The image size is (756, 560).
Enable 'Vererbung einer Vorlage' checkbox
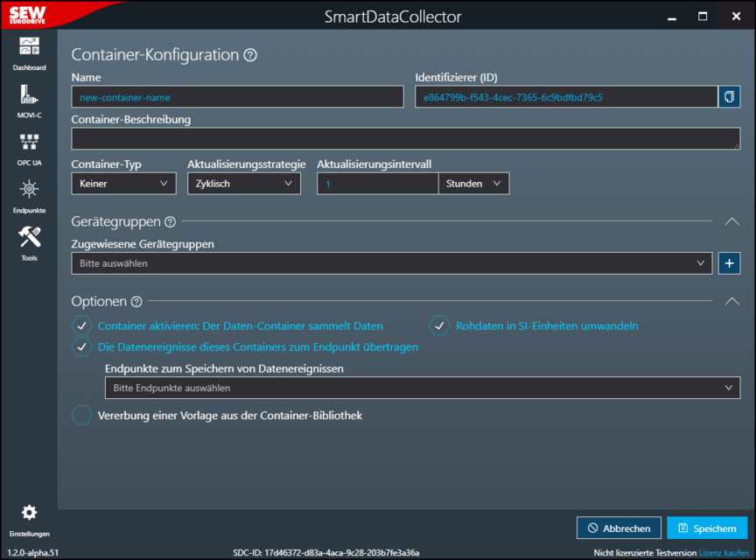pos(81,416)
